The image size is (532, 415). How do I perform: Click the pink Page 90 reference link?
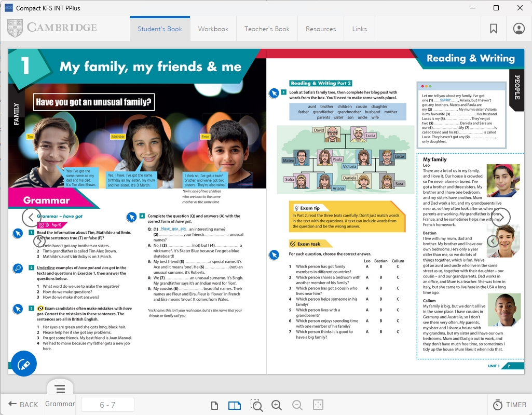[x=51, y=225]
